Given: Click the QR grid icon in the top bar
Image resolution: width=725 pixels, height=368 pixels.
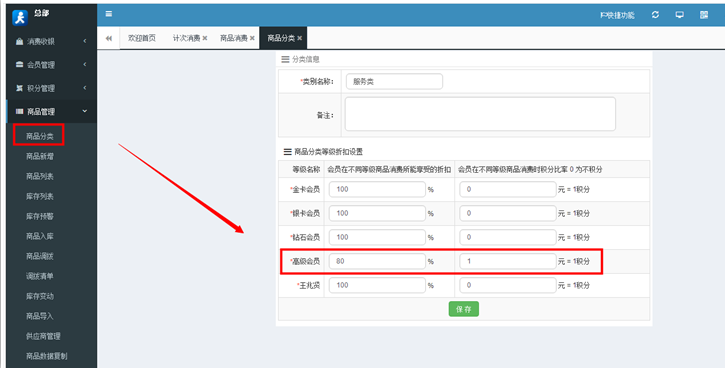Looking at the screenshot, I should point(704,15).
